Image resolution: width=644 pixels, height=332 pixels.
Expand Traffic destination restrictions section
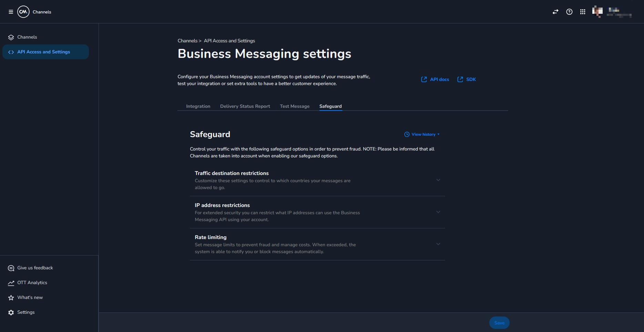pos(438,180)
